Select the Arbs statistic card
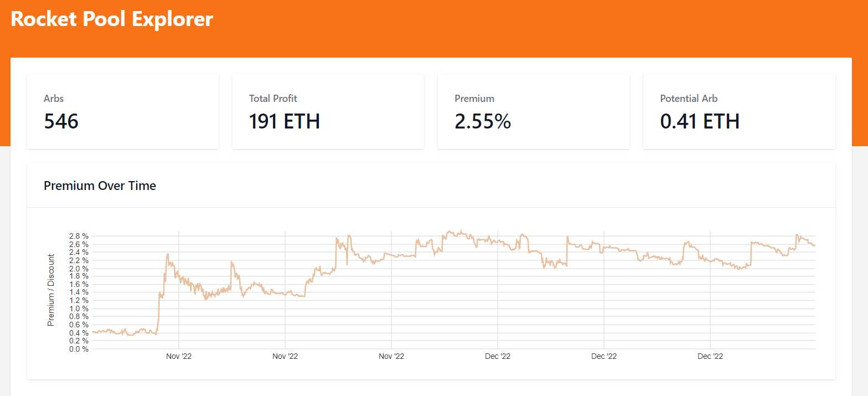Image resolution: width=868 pixels, height=396 pixels. (122, 111)
